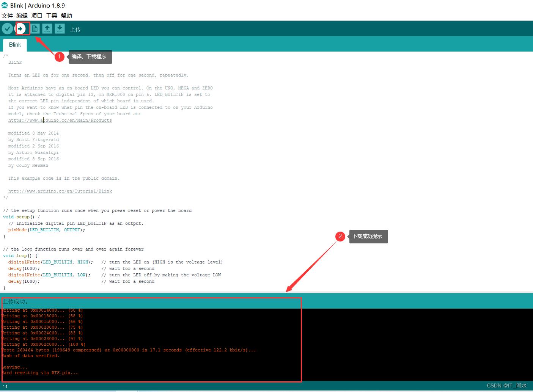Viewport: 533px width, 392px height.
Task: Click the 'by Scott Fitzgerald' comment line
Action: (33, 140)
